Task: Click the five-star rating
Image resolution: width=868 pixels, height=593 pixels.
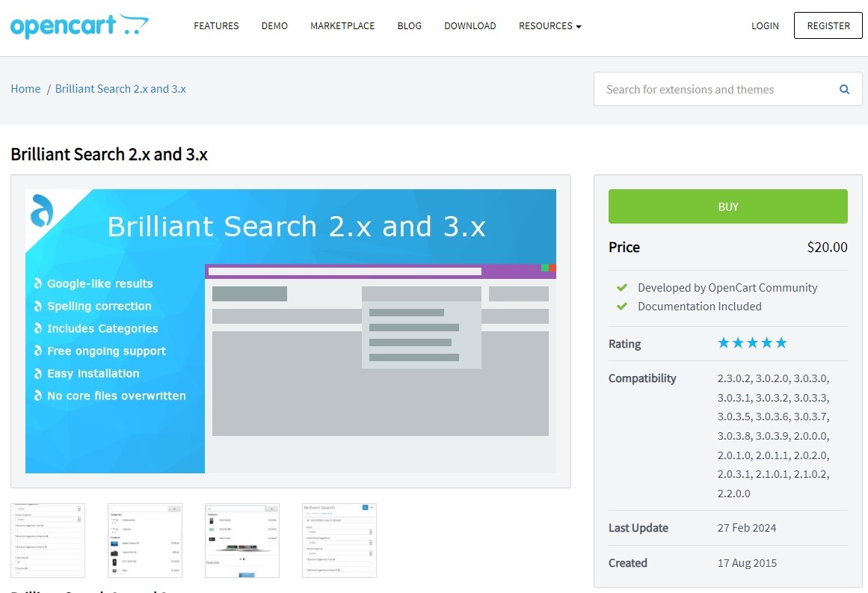Action: pyautogui.click(x=752, y=343)
